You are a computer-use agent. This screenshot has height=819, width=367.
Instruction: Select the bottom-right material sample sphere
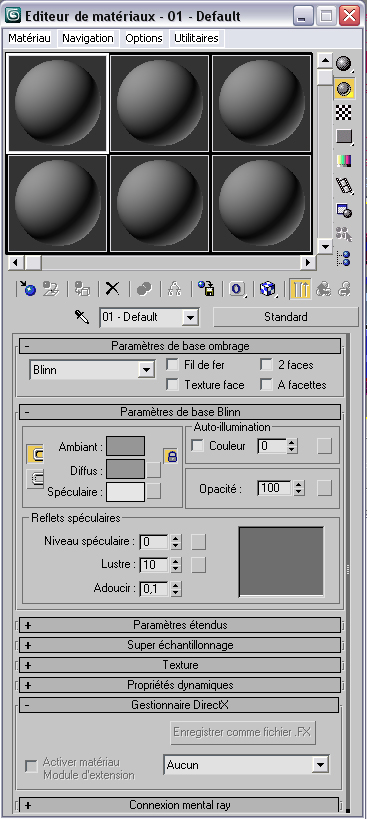coord(262,204)
